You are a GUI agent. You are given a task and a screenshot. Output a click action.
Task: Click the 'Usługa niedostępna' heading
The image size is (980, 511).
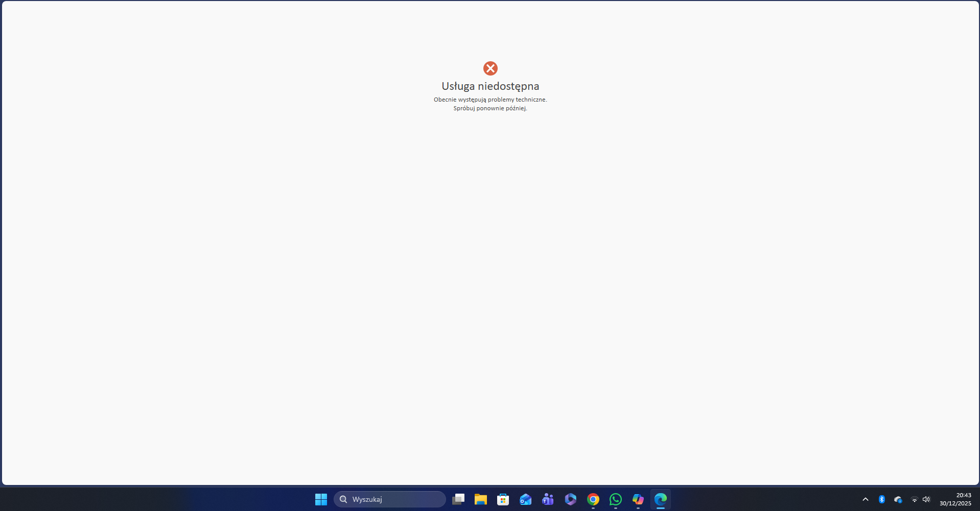(491, 86)
